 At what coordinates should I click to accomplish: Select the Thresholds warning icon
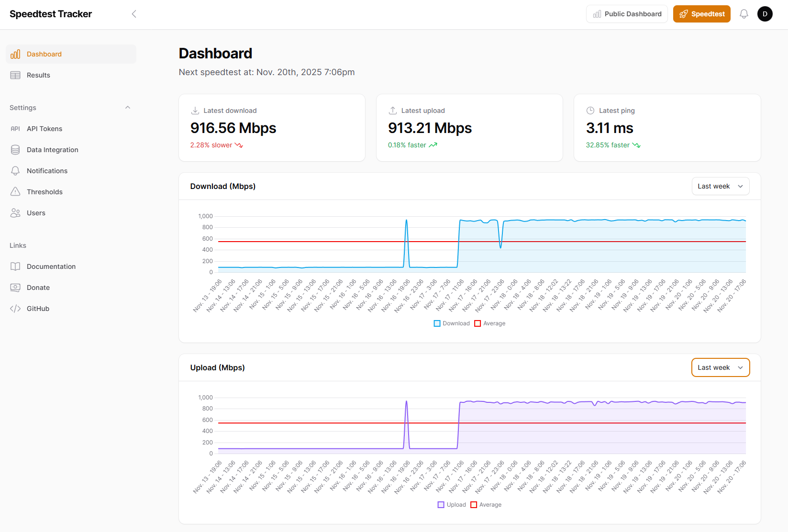15,191
